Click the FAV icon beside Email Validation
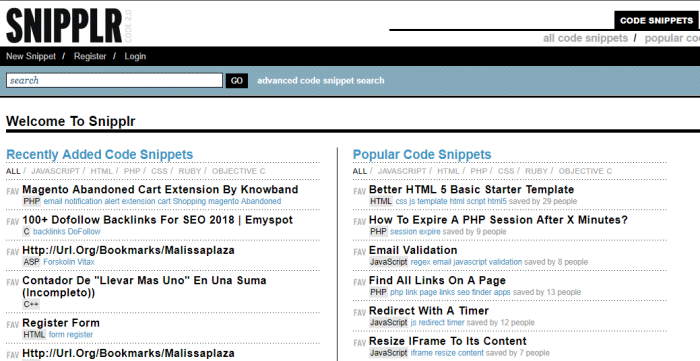 click(x=359, y=253)
